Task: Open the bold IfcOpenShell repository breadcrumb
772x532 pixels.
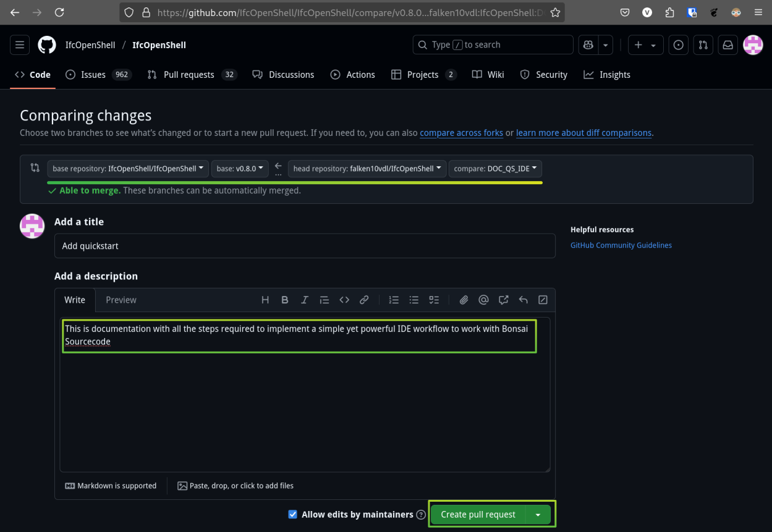Action: 159,45
